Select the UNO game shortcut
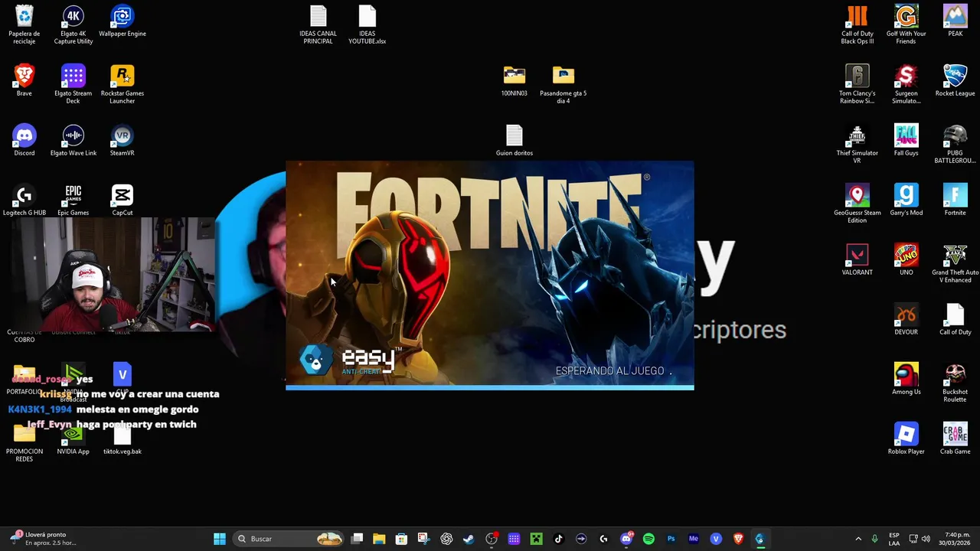Viewport: 980px width, 551px height. 906,259
